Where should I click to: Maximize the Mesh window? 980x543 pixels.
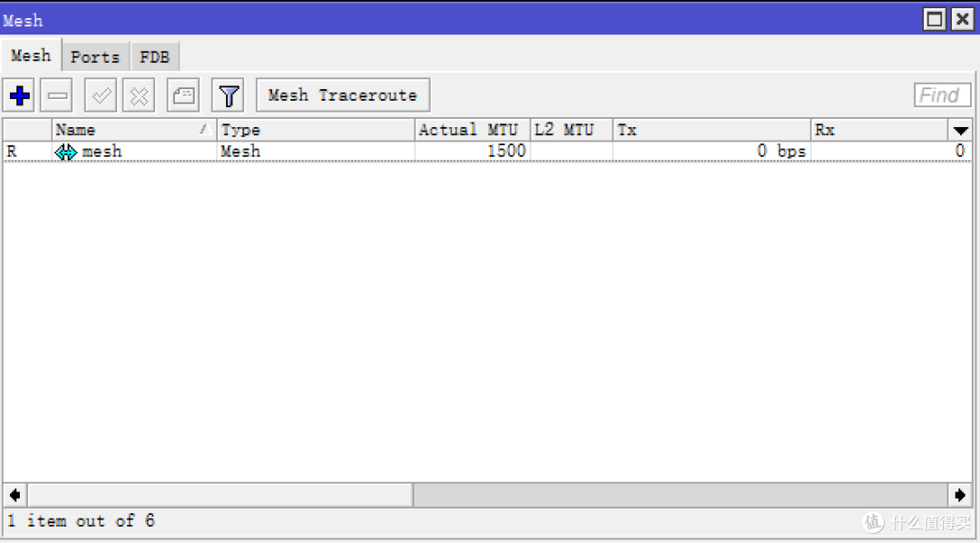point(935,19)
